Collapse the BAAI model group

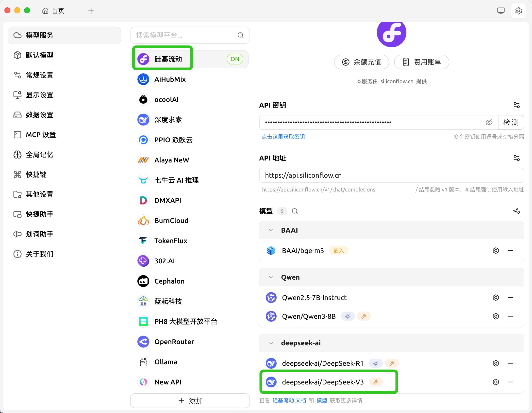[271, 230]
